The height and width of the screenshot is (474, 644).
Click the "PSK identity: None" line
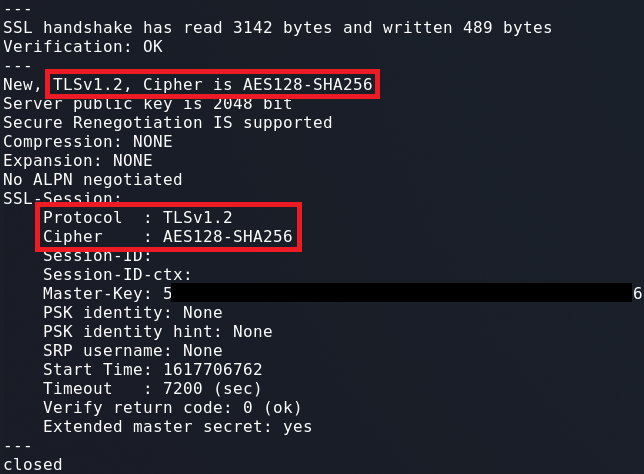pos(132,312)
